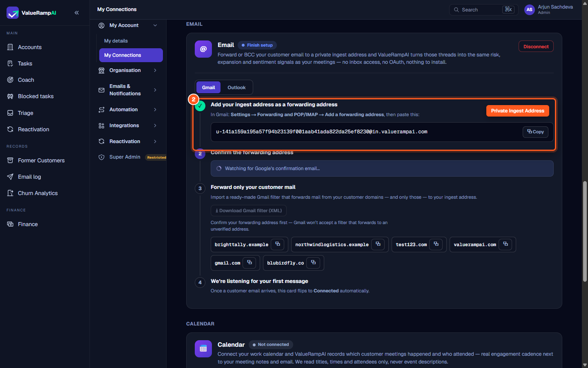Image resolution: width=588 pixels, height=368 pixels.
Task: Click the Calendar card icon
Action: [203, 349]
